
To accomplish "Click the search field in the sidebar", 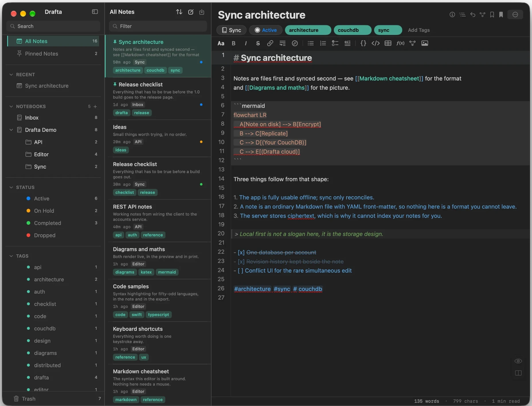I will (53, 26).
